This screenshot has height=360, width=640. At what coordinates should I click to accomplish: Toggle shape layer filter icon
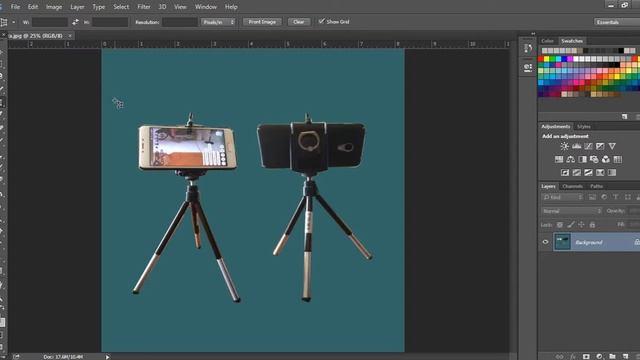pos(628,198)
